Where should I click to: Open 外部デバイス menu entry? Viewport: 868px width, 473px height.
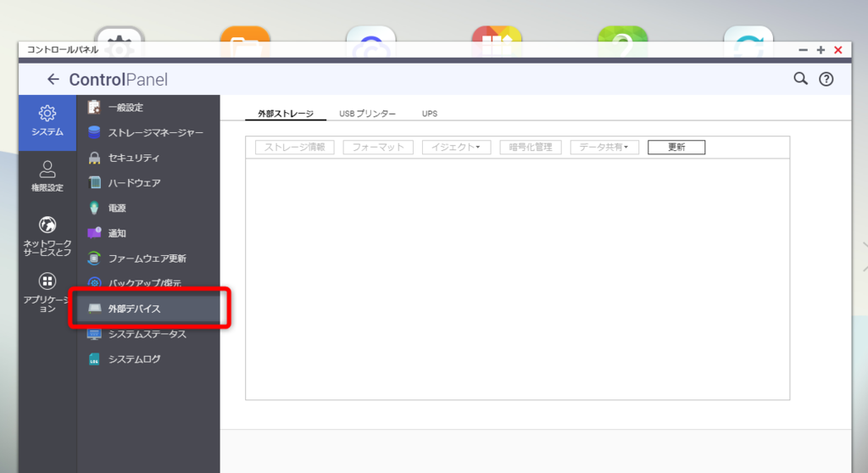coord(148,309)
